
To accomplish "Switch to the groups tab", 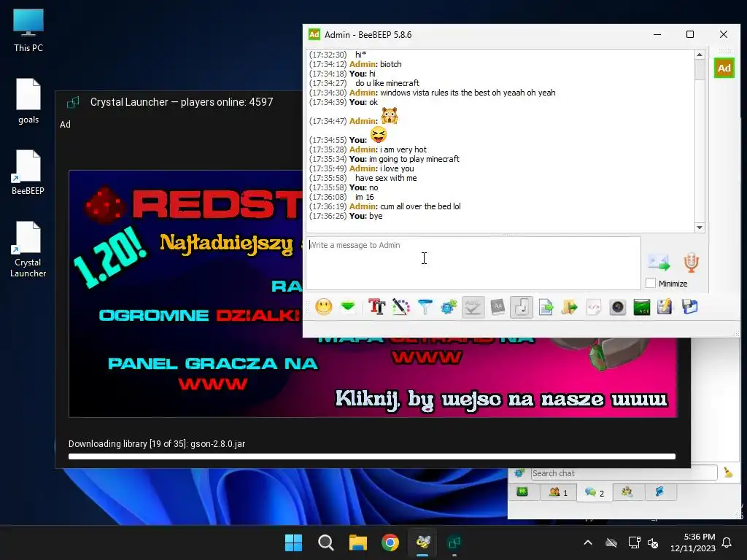I will 627,492.
